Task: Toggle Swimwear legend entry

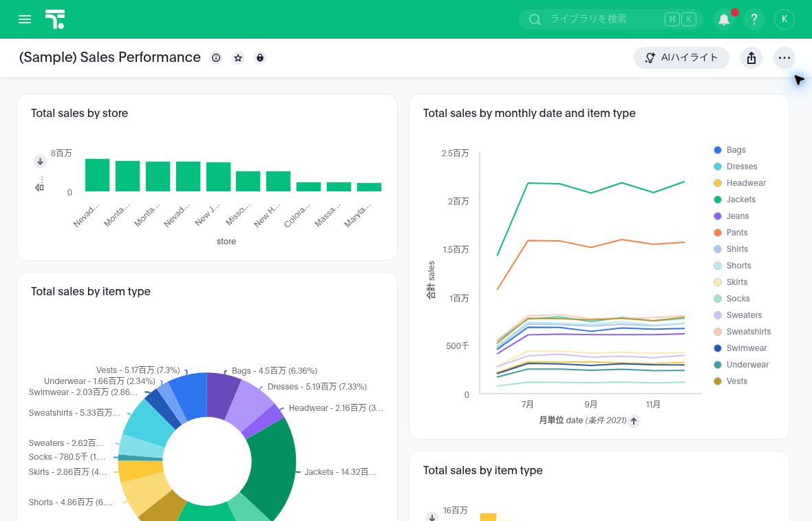Action: click(740, 348)
